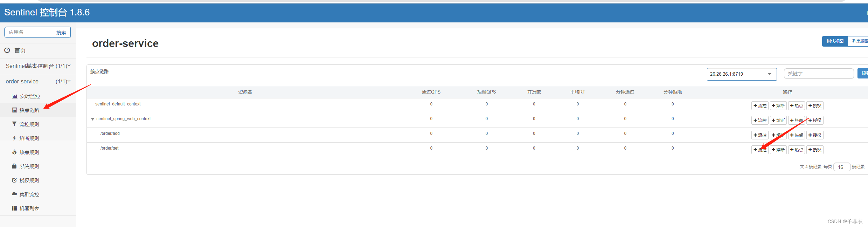Add 流控 rule for /order/add
This screenshot has width=868, height=227.
(760, 135)
